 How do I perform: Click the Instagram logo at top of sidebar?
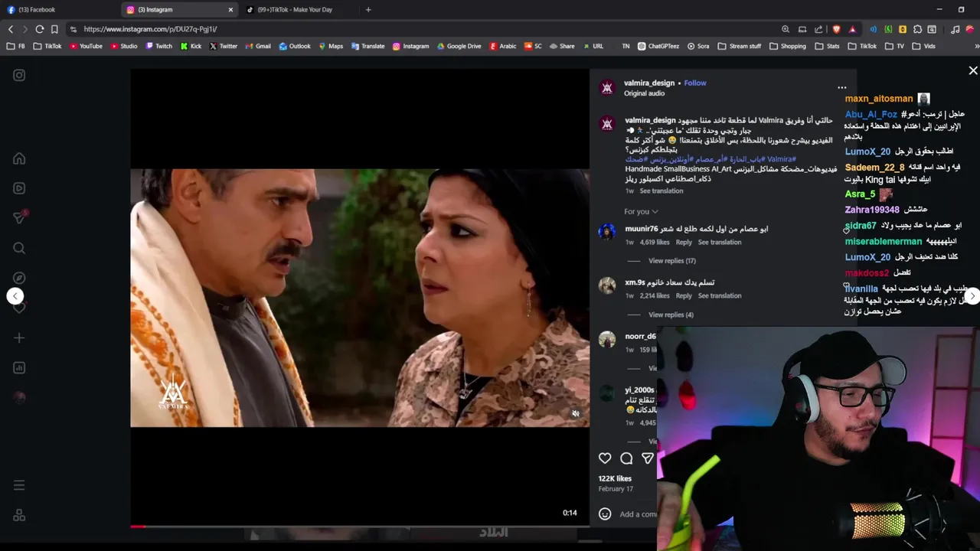pyautogui.click(x=19, y=75)
